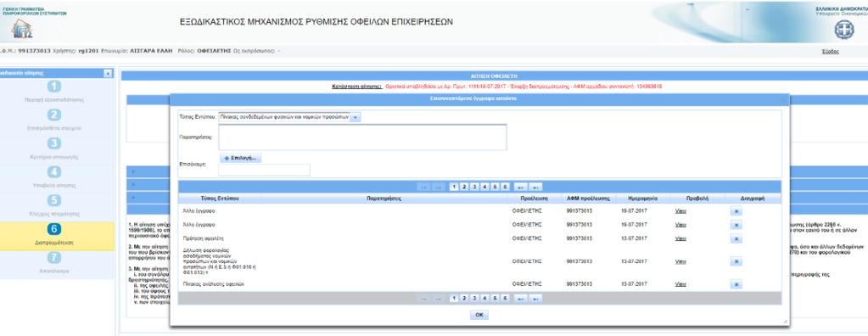Delete the second Άλλο έγγραφο row
Image resolution: width=868 pixels, height=336 pixels.
(736, 225)
